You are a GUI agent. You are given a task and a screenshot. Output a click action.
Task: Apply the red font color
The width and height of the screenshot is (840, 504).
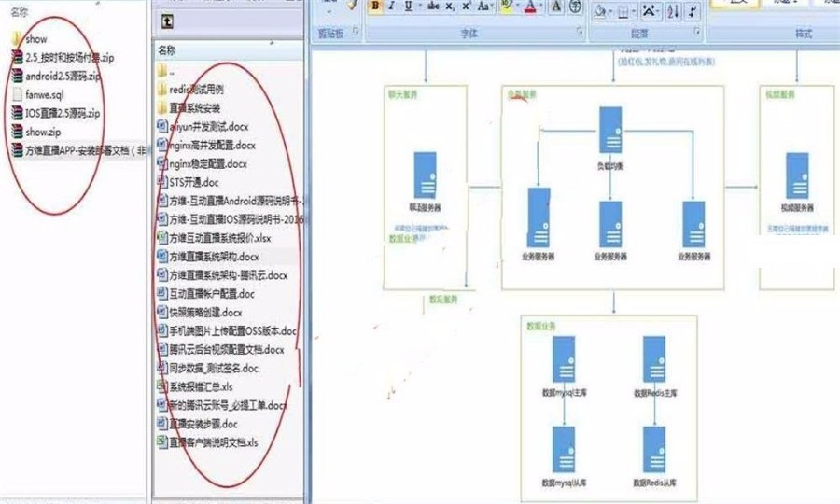point(530,6)
